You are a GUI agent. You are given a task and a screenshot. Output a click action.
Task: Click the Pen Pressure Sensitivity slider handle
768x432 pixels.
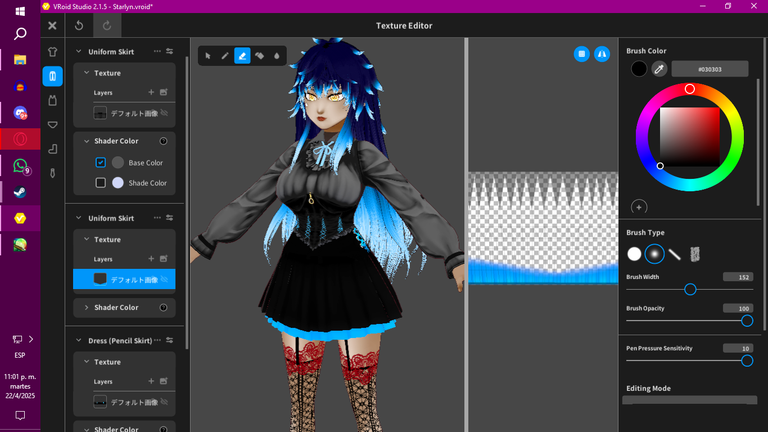pos(746,361)
